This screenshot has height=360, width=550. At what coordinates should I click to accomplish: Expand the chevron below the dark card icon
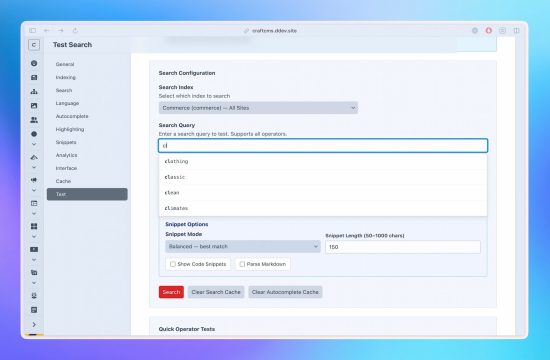pyautogui.click(x=34, y=260)
